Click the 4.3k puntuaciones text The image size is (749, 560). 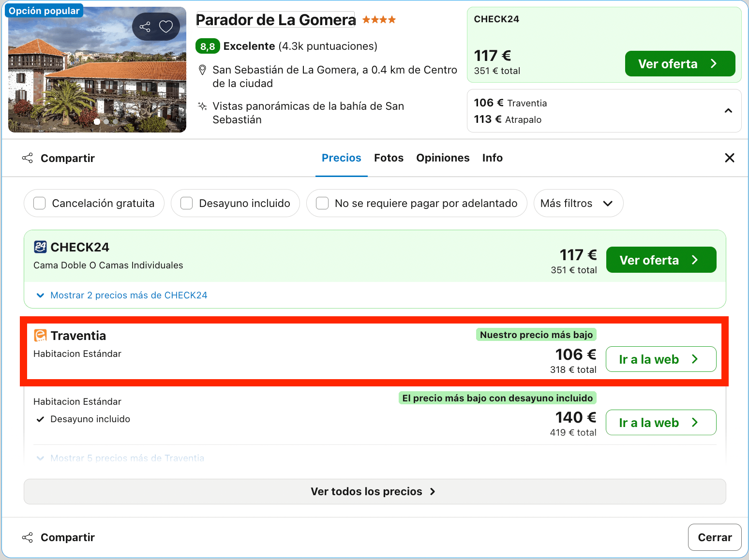[x=328, y=46]
